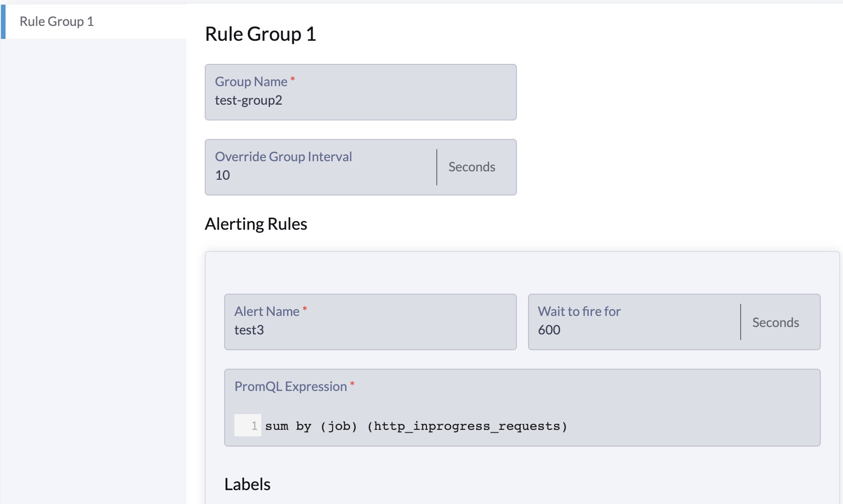843x504 pixels.
Task: Click the Seconds label next to 600
Action: [x=775, y=322]
